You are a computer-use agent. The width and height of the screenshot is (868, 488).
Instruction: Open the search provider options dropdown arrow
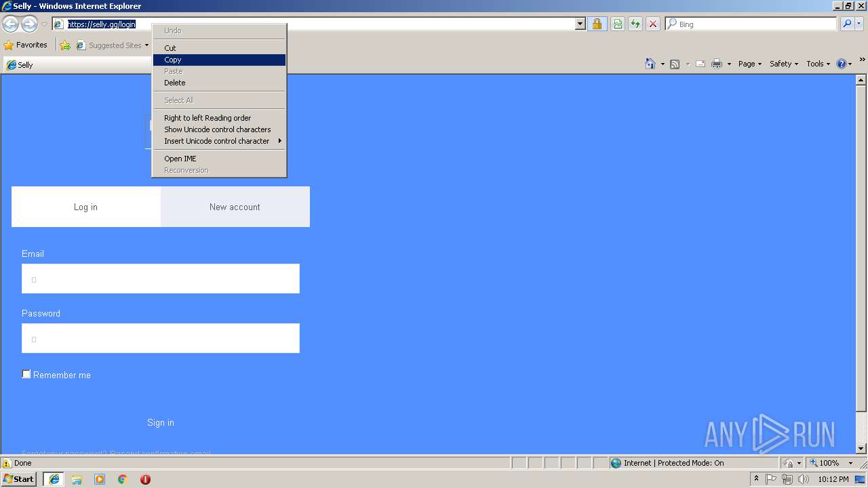[859, 24]
